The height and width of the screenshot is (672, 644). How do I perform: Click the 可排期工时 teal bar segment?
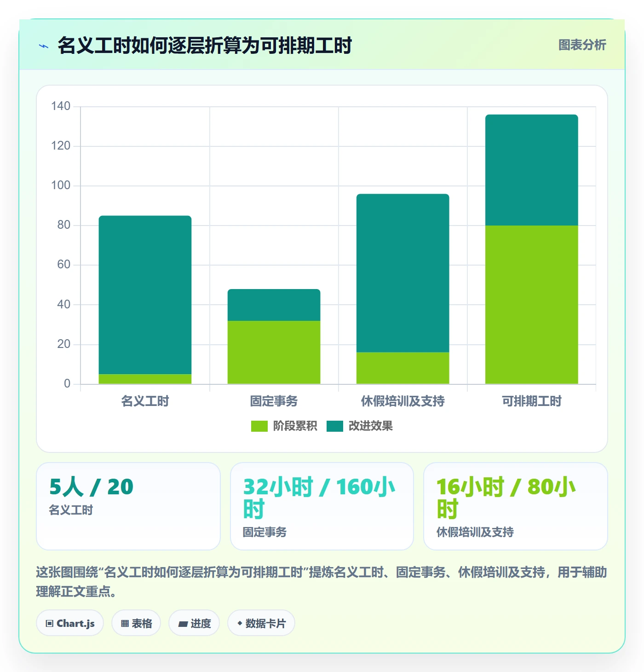532,170
